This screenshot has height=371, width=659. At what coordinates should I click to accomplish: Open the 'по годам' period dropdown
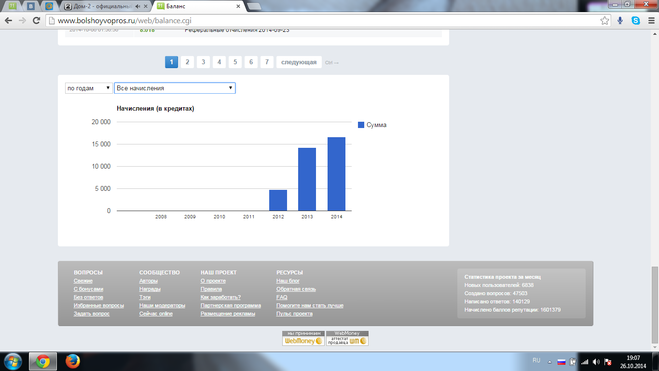(x=88, y=88)
